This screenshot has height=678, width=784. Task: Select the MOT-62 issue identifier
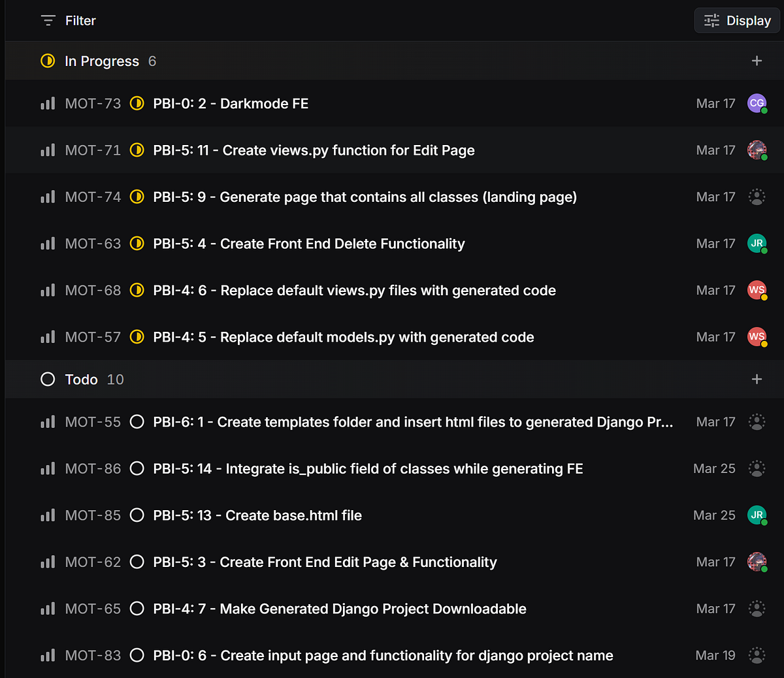pyautogui.click(x=93, y=562)
